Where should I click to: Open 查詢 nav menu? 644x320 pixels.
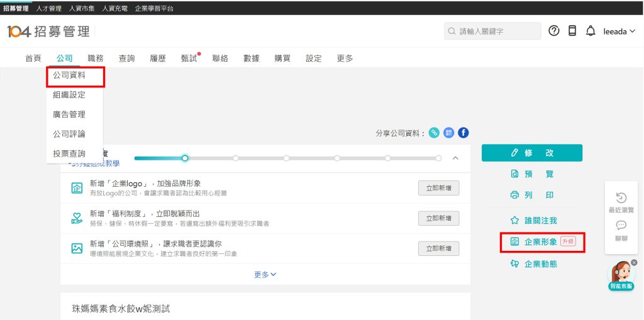coord(126,58)
